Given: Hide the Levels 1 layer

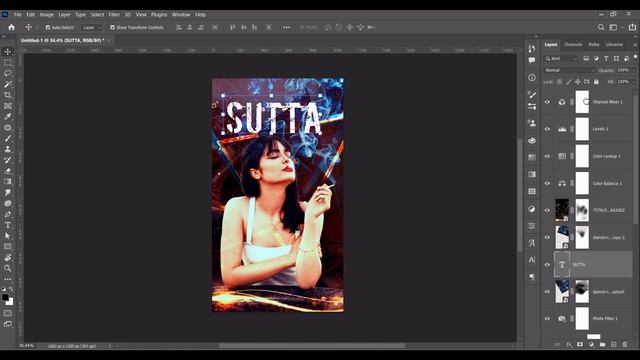Looking at the screenshot, I should [547, 129].
